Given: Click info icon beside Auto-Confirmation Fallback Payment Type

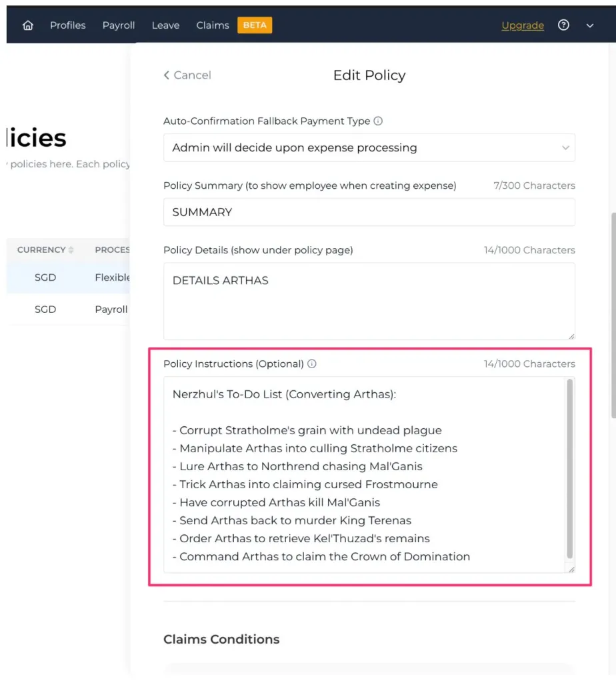Looking at the screenshot, I should tap(378, 121).
